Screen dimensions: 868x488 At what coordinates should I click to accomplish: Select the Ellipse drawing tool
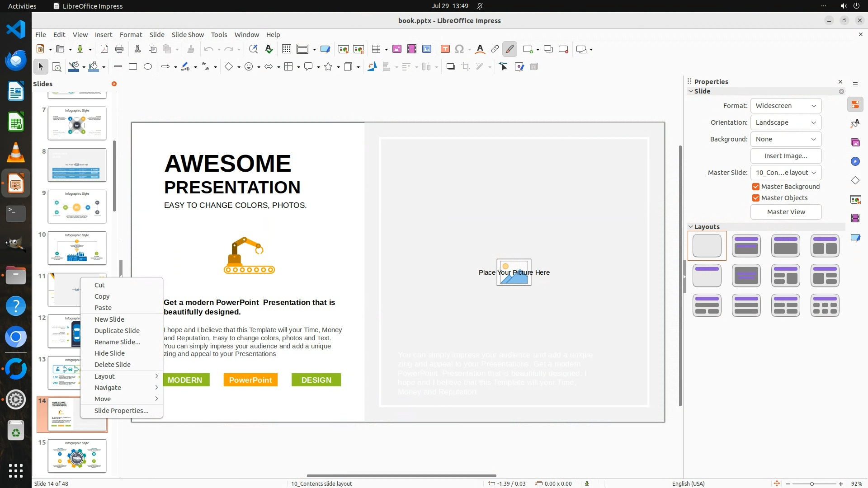(x=148, y=67)
